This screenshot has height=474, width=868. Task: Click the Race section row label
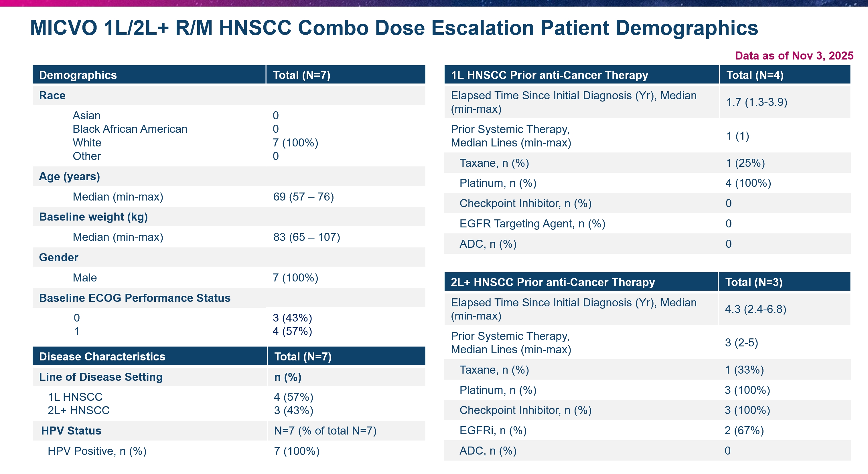pyautogui.click(x=52, y=96)
